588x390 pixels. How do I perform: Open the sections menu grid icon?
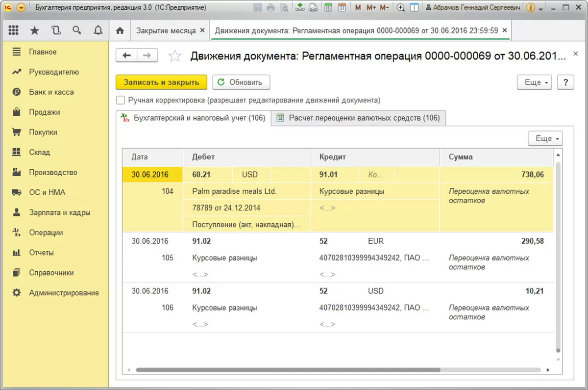tap(13, 30)
